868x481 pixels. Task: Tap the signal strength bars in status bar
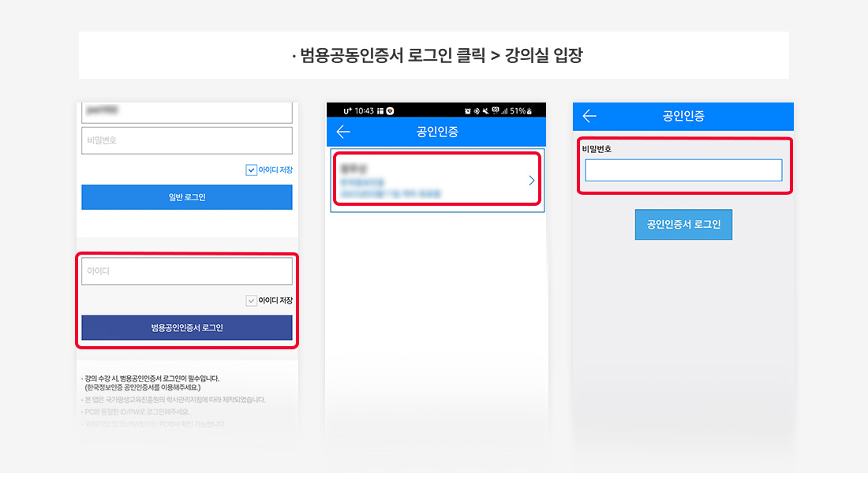tap(504, 111)
